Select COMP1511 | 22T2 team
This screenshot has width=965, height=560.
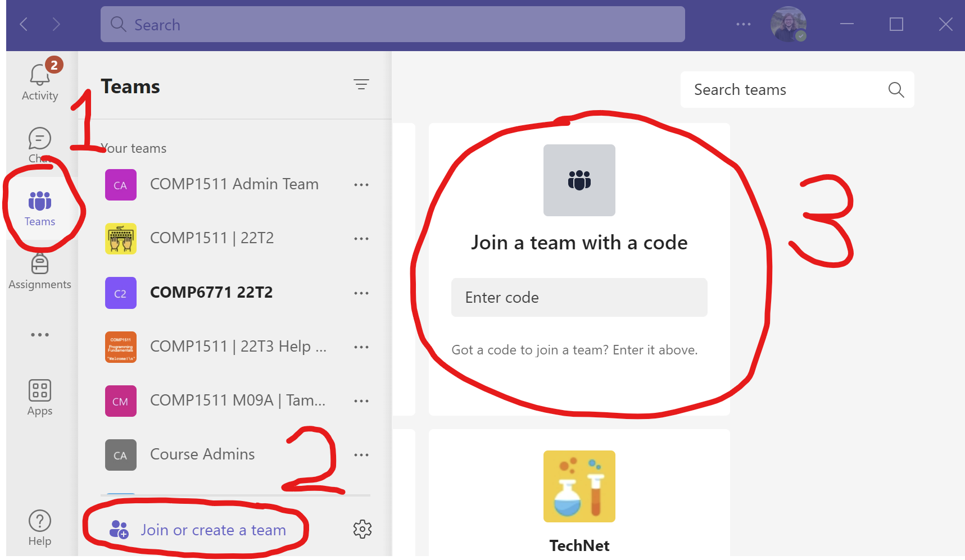[212, 238]
